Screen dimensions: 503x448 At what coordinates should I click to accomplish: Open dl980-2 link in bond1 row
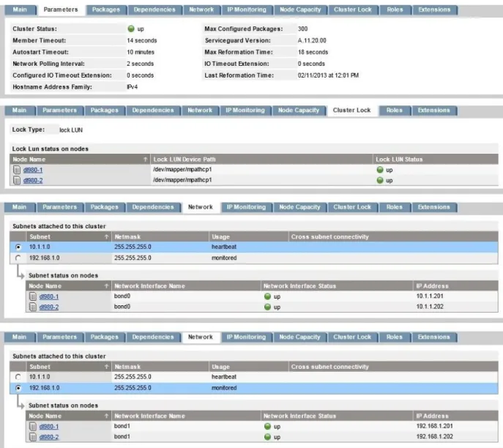pyautogui.click(x=49, y=437)
